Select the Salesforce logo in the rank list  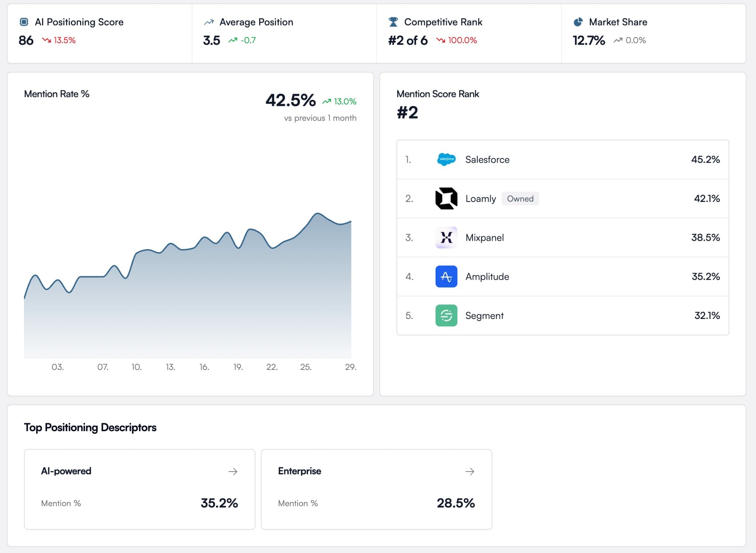(x=446, y=159)
